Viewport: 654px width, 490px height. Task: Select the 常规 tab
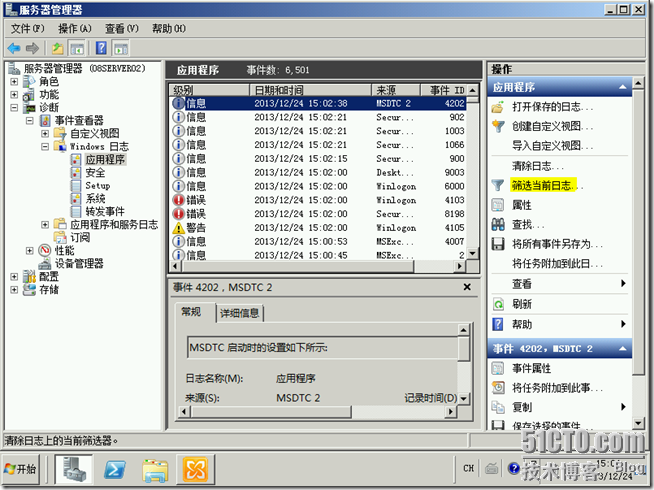click(x=191, y=312)
